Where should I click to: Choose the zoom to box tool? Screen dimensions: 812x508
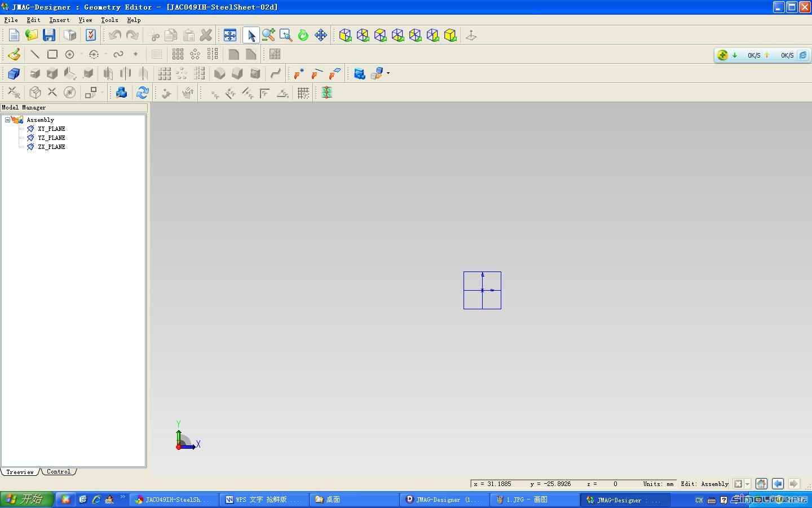click(x=286, y=36)
